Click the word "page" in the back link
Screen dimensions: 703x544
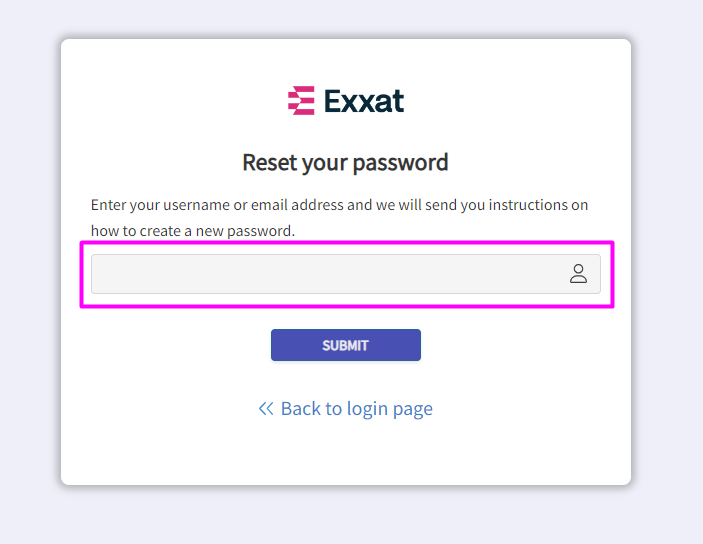(414, 409)
